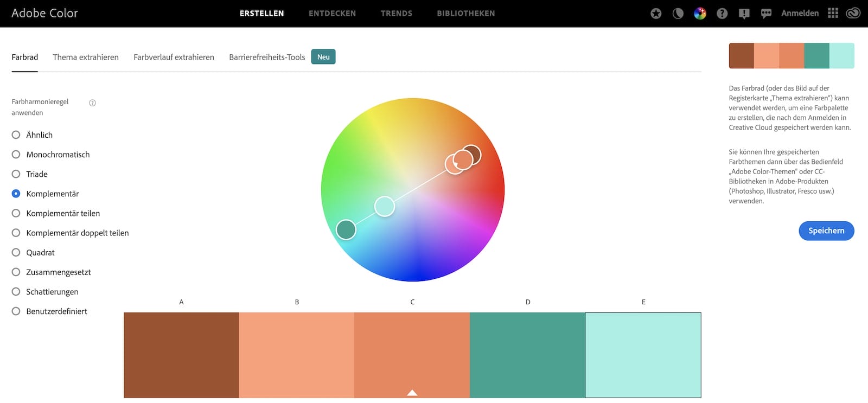The width and height of the screenshot is (868, 403).
Task: Click the light mint handle on color wheel
Action: click(385, 207)
